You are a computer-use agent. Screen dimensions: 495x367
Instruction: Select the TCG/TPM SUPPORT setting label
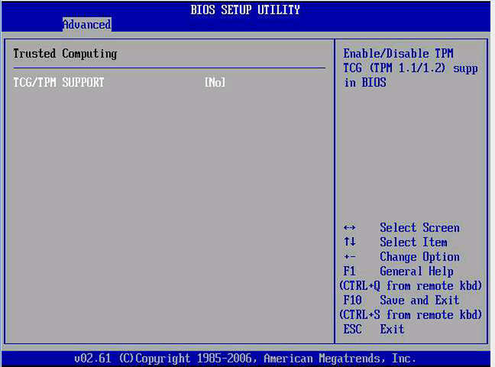pyautogui.click(x=59, y=82)
